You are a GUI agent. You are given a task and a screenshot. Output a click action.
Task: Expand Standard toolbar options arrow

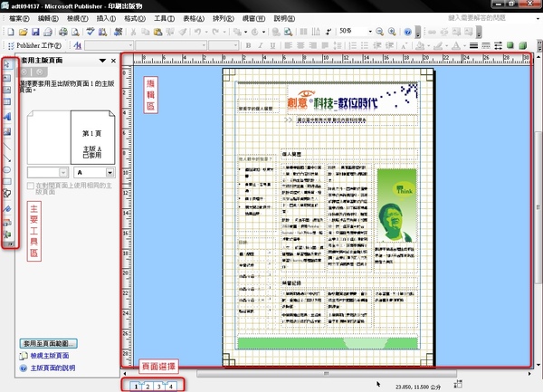coord(418,33)
